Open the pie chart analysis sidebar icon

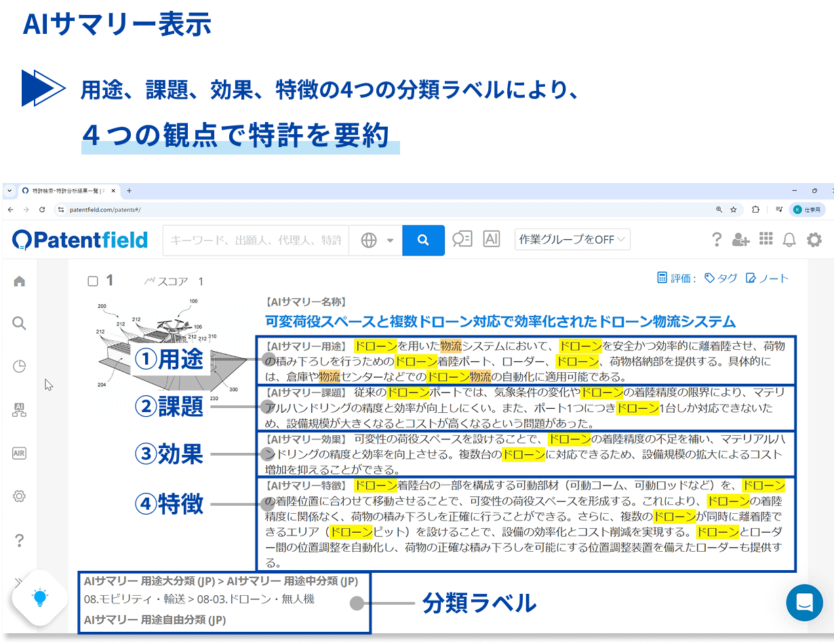tap(19, 367)
